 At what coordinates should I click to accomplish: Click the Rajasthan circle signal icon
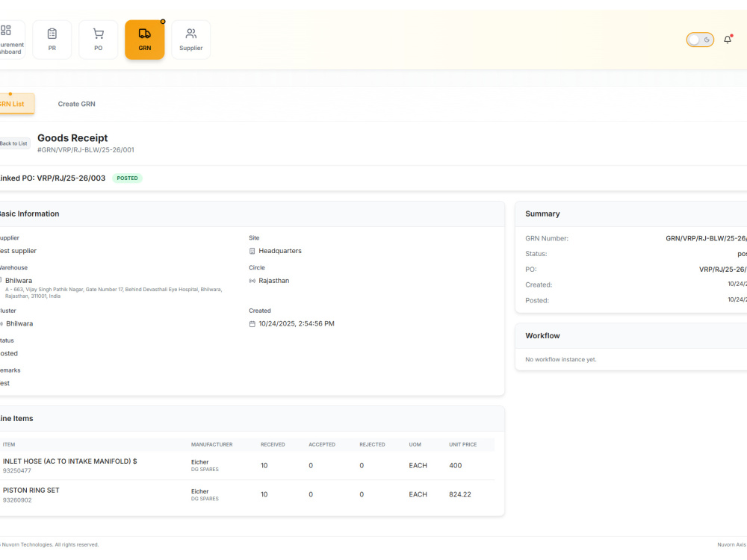tap(252, 281)
